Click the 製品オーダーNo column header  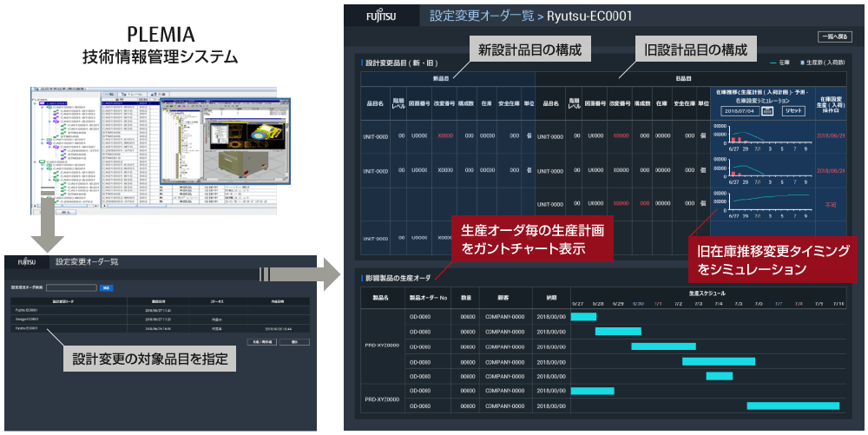click(x=427, y=298)
